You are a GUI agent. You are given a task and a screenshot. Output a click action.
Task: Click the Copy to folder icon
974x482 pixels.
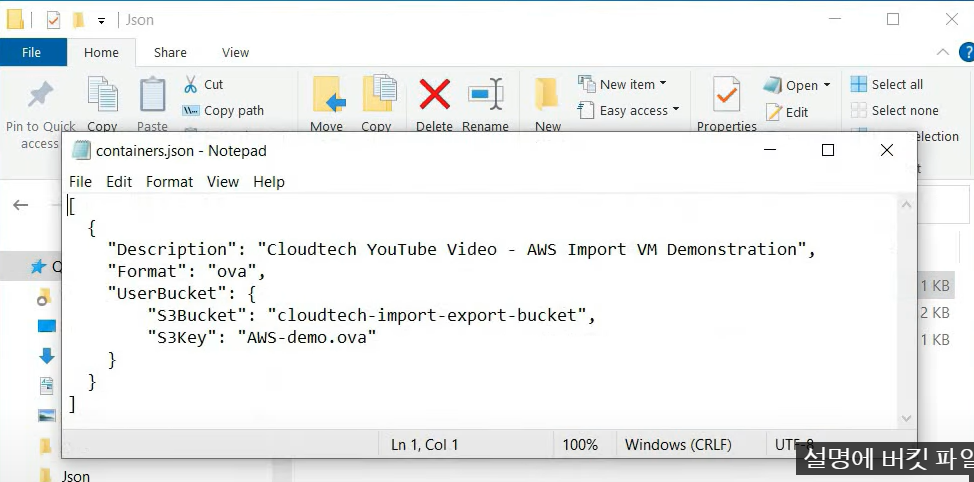click(379, 93)
